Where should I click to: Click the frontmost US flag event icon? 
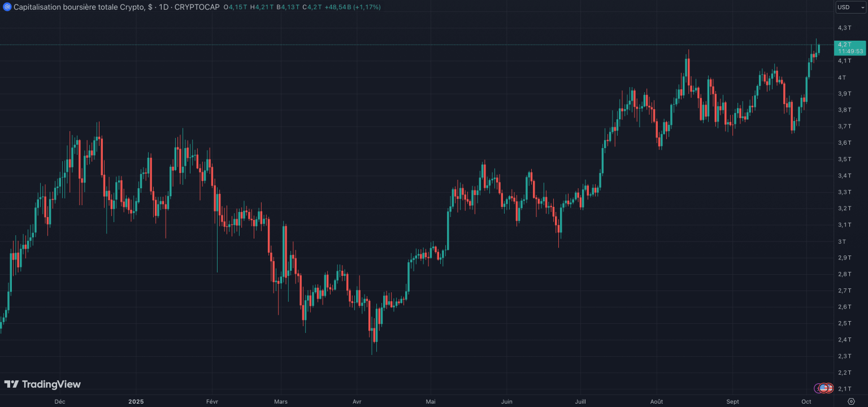824,388
